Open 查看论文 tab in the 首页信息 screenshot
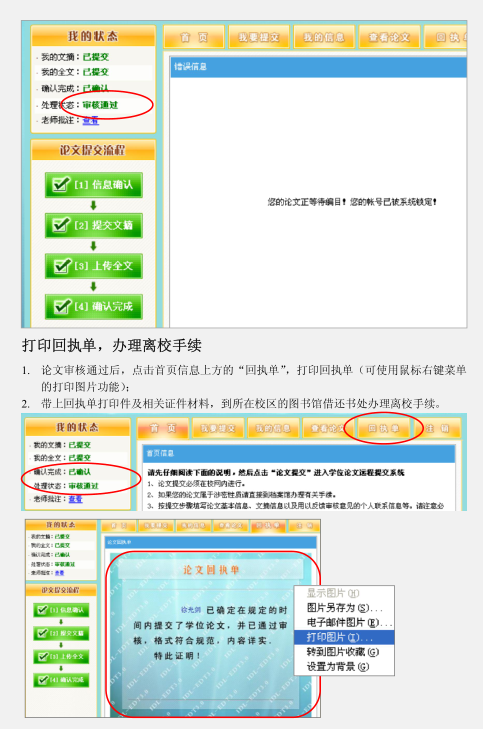The image size is (483, 729). click(328, 428)
